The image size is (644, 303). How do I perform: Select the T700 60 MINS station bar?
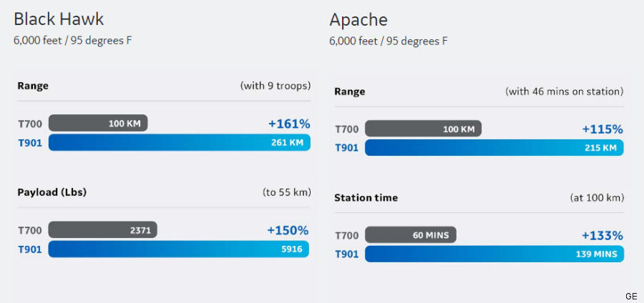point(411,234)
